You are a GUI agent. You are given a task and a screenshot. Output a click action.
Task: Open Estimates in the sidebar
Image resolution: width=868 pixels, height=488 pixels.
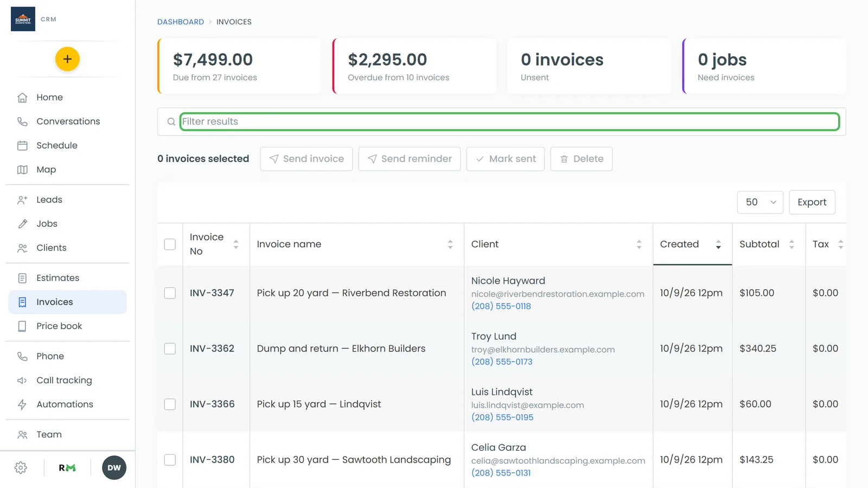coord(67,278)
